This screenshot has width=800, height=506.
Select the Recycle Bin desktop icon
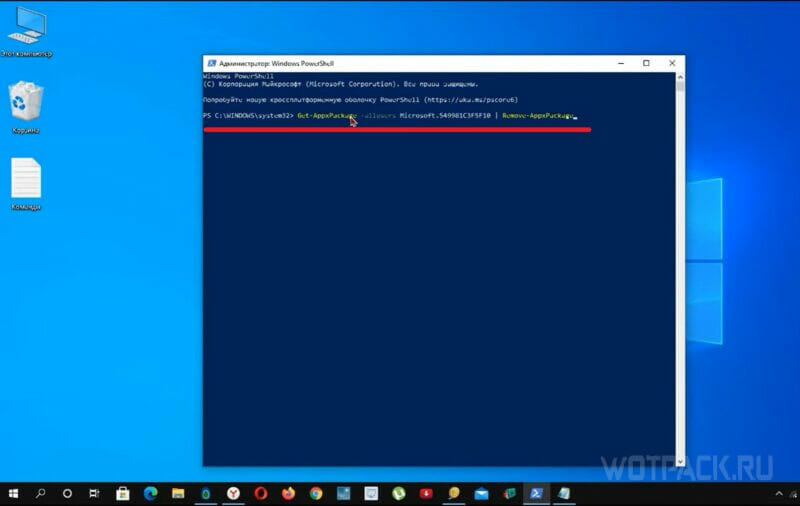tap(26, 107)
